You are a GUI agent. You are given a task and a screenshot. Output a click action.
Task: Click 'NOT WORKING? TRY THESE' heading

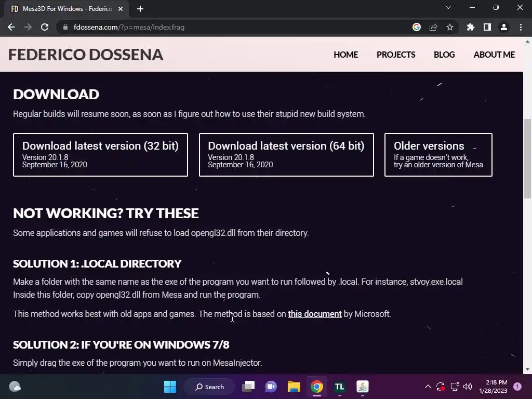click(106, 214)
